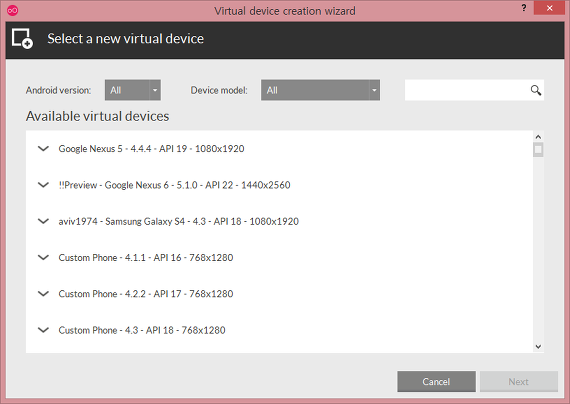This screenshot has width=570, height=404.
Task: Expand Custom Phone 4.1.1 API 16 chevron
Action: tap(43, 257)
